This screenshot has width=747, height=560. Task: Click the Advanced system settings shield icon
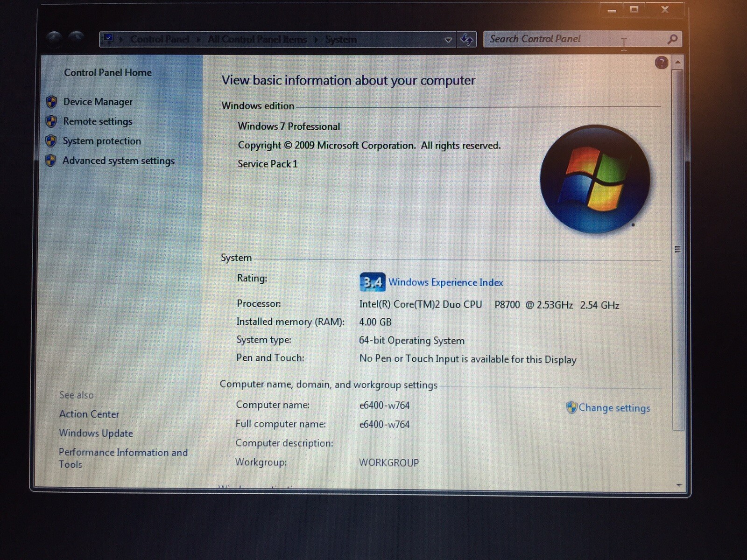click(x=51, y=161)
